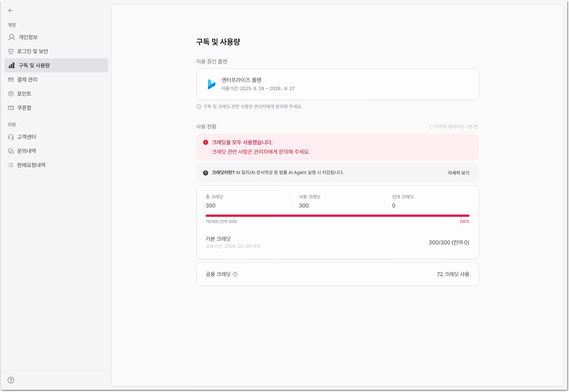Image resolution: width=569 pixels, height=392 pixels.
Task: Click the headset icon for 고객센터
Action: (x=11, y=137)
